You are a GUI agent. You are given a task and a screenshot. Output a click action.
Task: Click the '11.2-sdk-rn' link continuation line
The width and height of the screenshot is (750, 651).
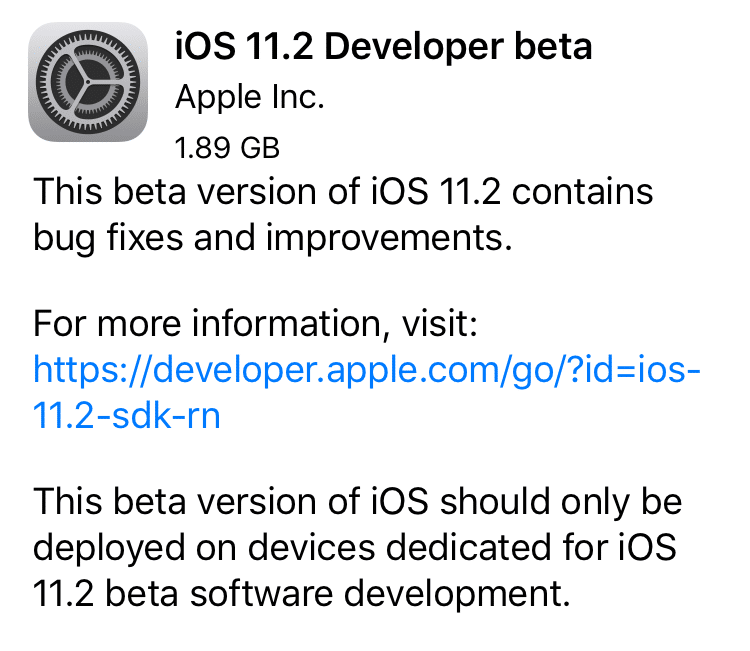(127, 415)
